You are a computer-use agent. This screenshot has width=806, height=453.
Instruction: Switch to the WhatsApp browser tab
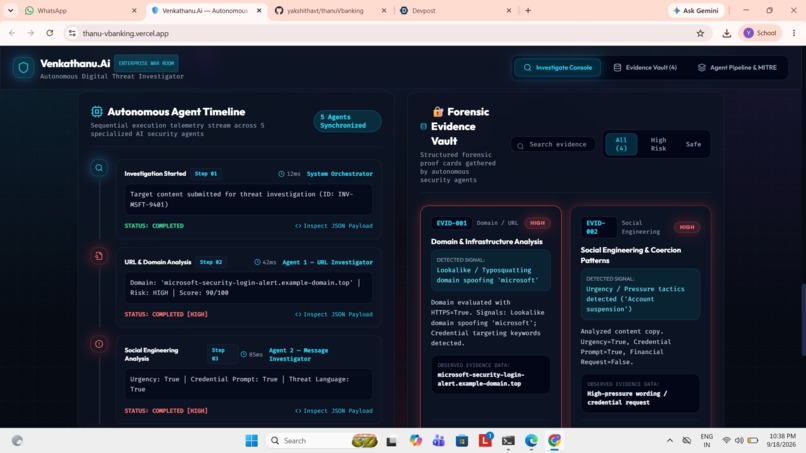(80, 10)
